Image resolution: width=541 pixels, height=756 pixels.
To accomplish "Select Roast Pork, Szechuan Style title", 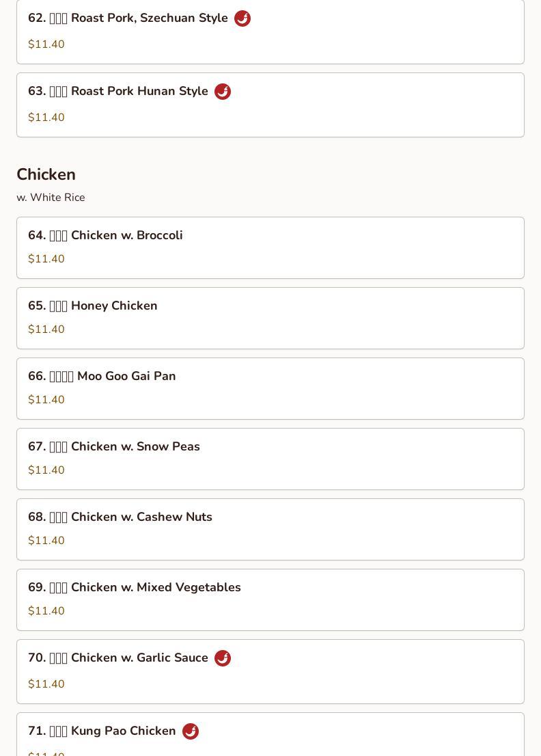I will (128, 18).
